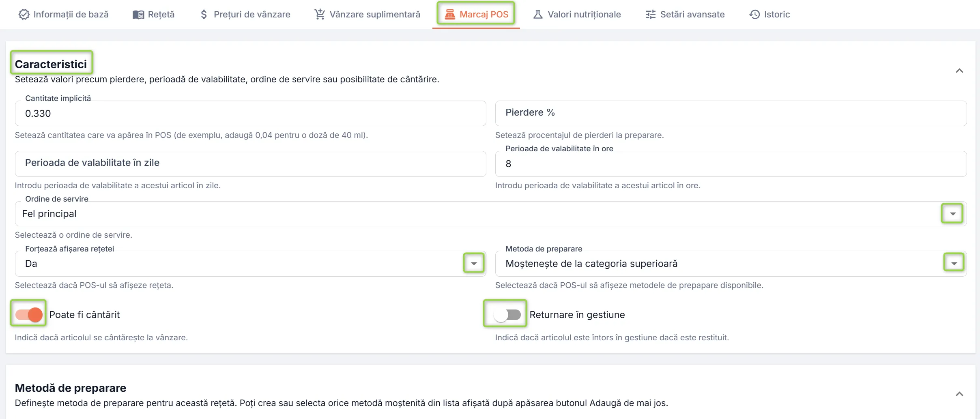The image size is (980, 419).
Task: Click the Caracteristici section heading
Action: tap(51, 64)
